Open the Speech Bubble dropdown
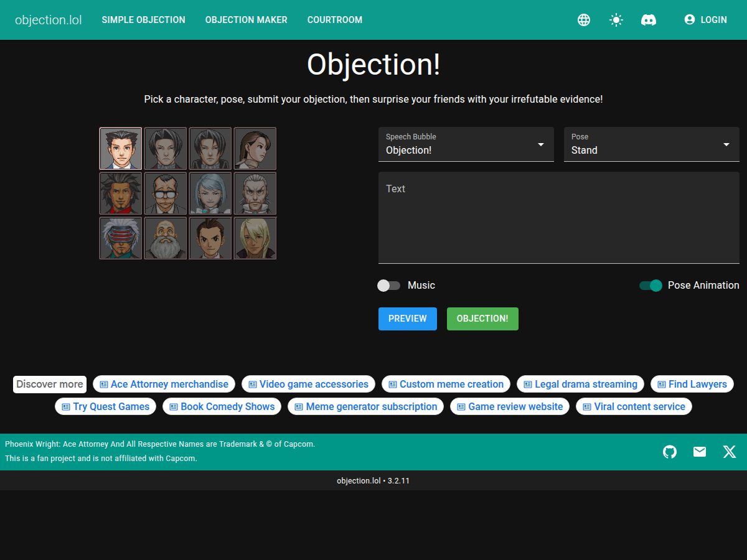This screenshot has width=747, height=560. coord(466,144)
